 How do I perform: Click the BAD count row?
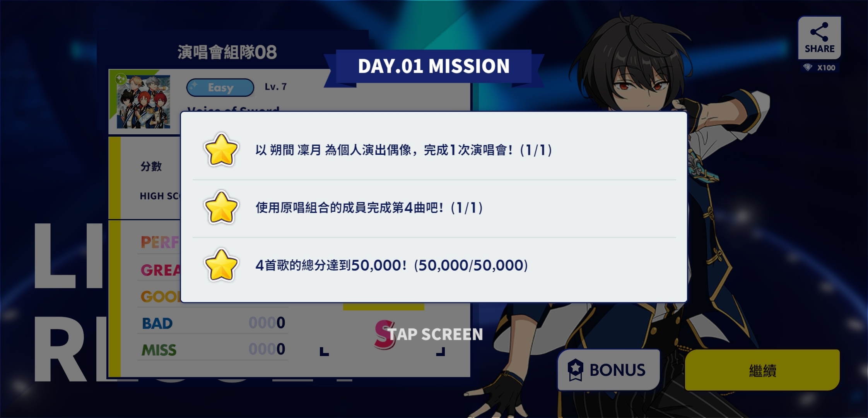(213, 323)
